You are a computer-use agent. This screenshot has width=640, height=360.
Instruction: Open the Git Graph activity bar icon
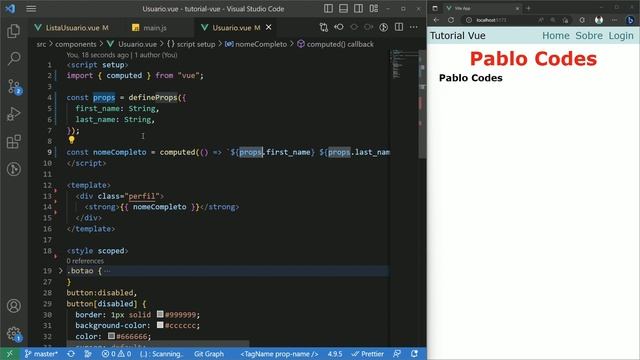(x=13, y=169)
